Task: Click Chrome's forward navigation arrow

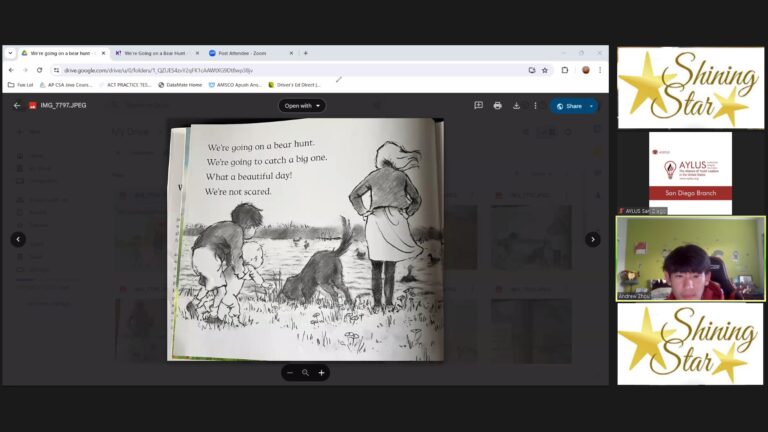Action: 25,71
